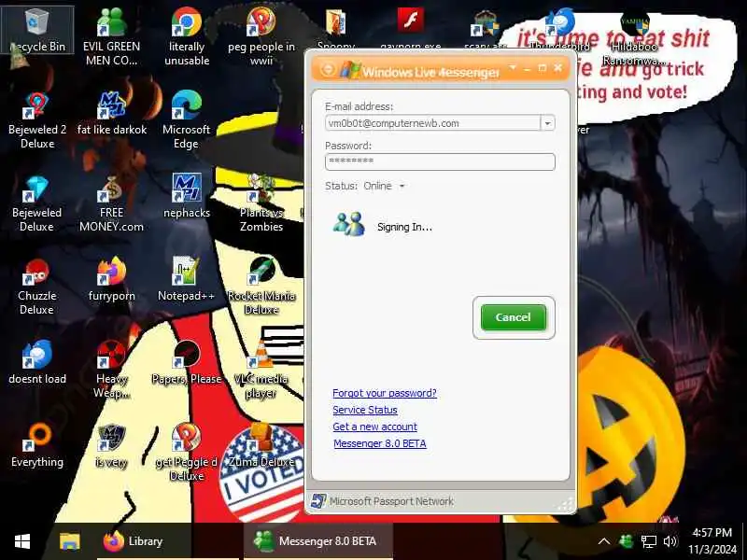Open the Thunderbird desktop shortcut at top
Image resolution: width=747 pixels, height=560 pixels.
[560, 29]
